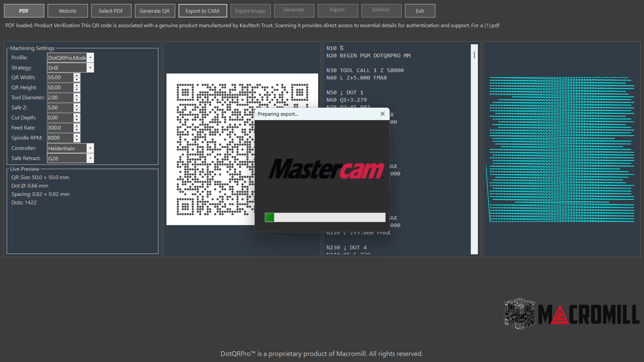Expand the Strategy dropdown showing Drill

tap(90, 68)
